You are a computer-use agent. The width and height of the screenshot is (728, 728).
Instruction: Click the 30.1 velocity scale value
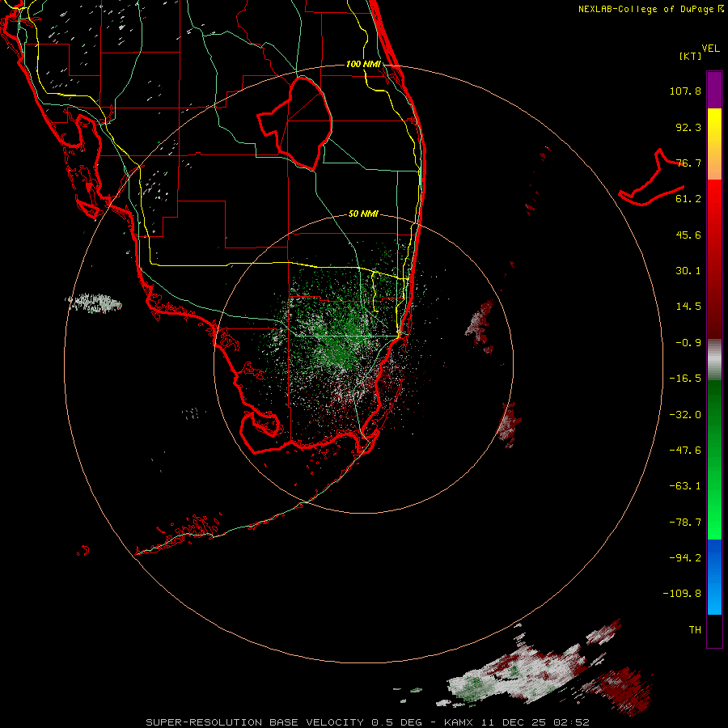point(688,271)
